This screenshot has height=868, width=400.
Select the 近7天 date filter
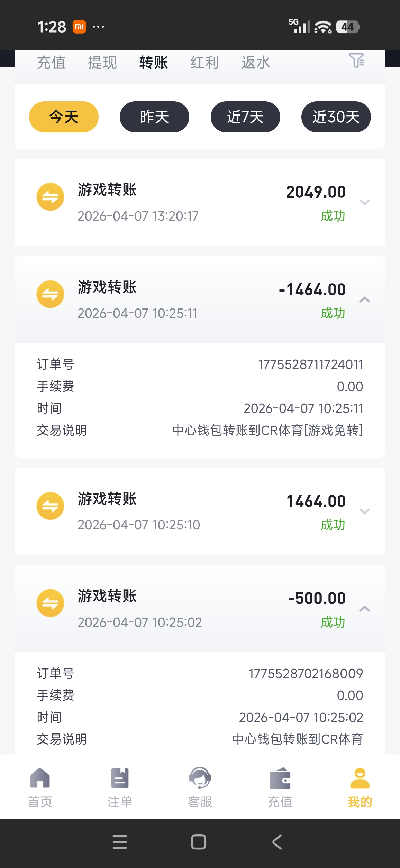tap(245, 117)
